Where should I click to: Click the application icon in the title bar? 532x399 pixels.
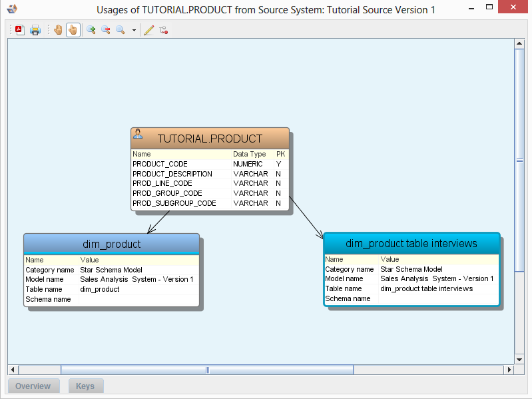click(x=11, y=9)
